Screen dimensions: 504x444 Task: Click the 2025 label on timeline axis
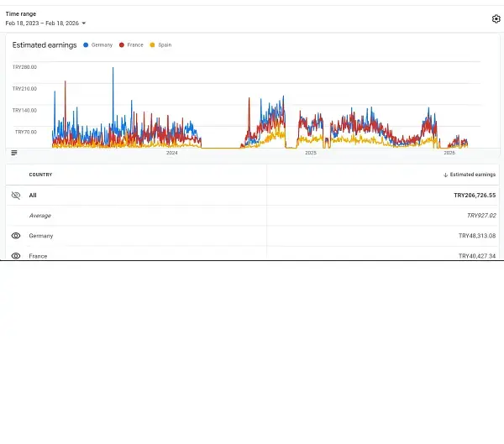(310, 153)
